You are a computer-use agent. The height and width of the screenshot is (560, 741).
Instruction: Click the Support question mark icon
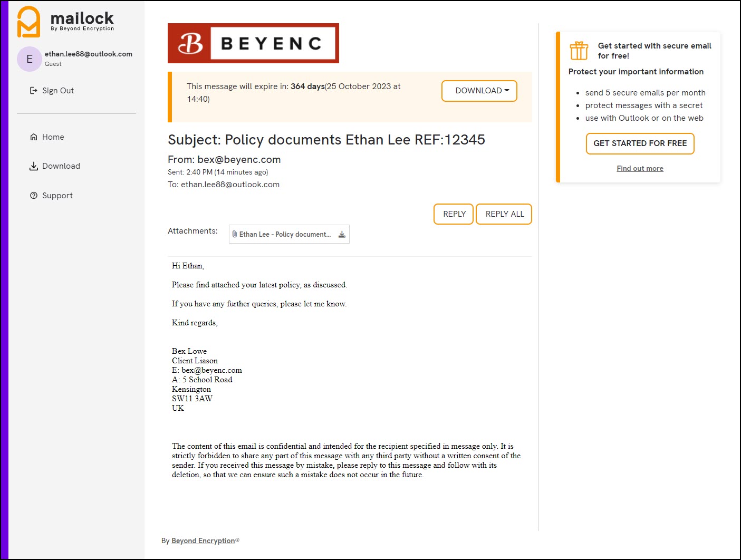[x=34, y=196]
